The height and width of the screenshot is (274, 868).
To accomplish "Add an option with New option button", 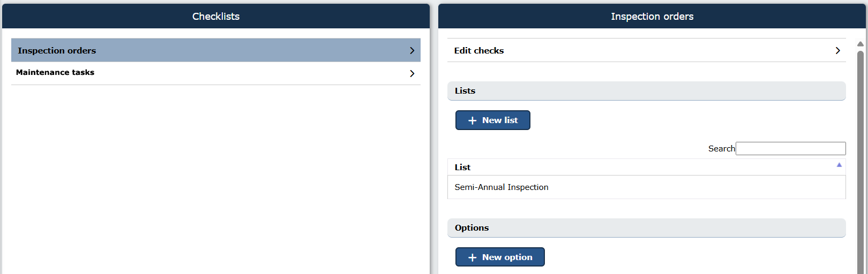I will [500, 257].
